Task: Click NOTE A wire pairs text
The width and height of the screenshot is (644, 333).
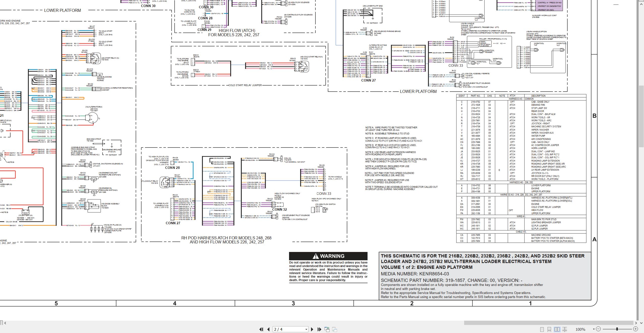Action: (391, 129)
